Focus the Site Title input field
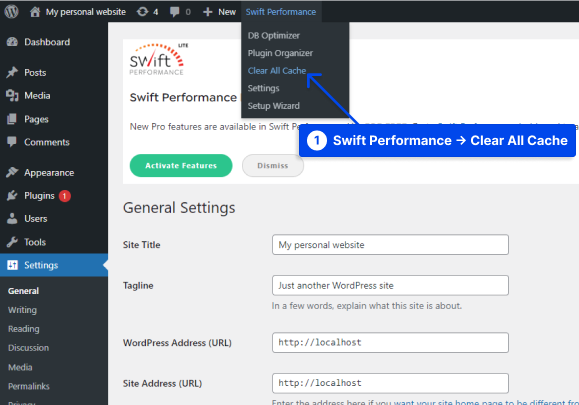Image resolution: width=579 pixels, height=405 pixels. tap(390, 245)
